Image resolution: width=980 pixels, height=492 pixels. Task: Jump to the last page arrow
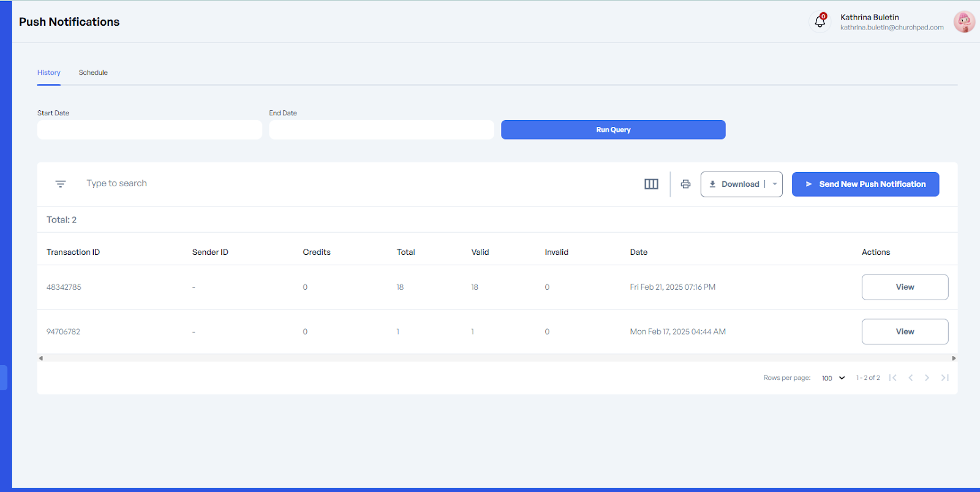tap(944, 378)
